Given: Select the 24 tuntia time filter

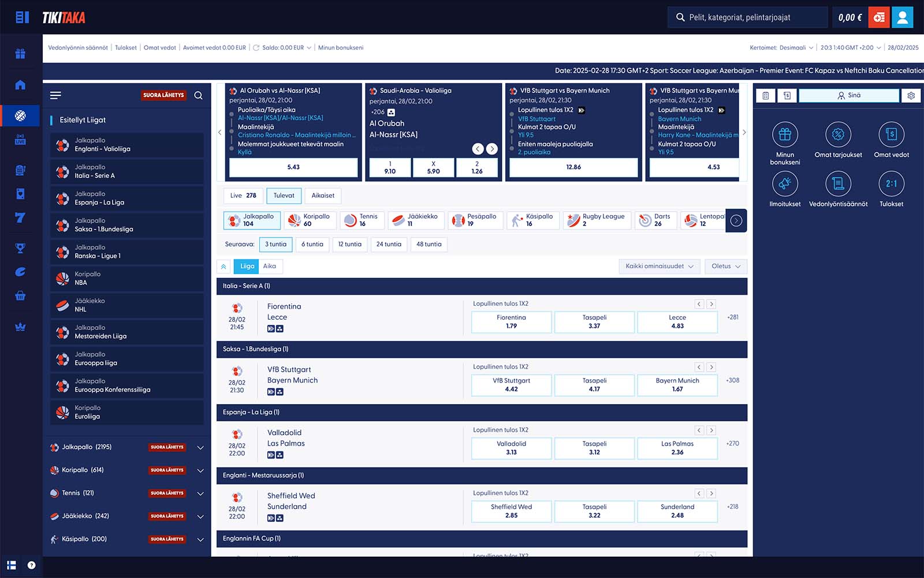Looking at the screenshot, I should [x=389, y=244].
